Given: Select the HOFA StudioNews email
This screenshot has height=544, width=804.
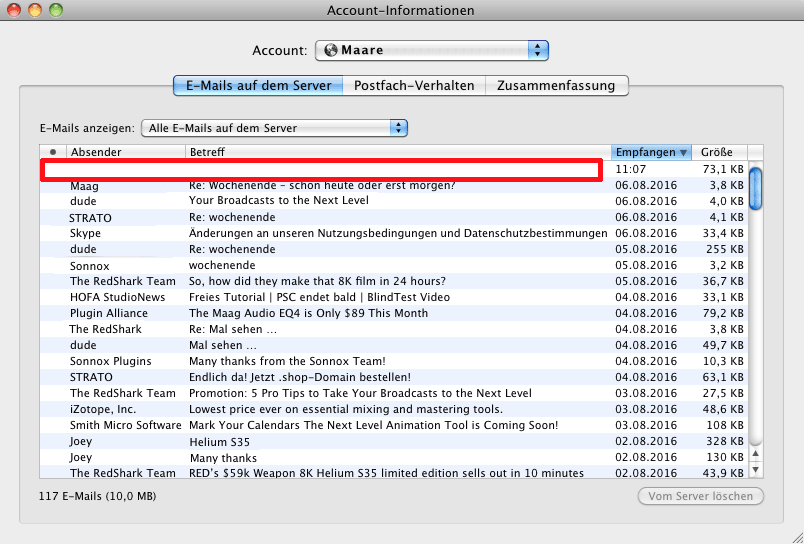Looking at the screenshot, I should click(394, 297).
